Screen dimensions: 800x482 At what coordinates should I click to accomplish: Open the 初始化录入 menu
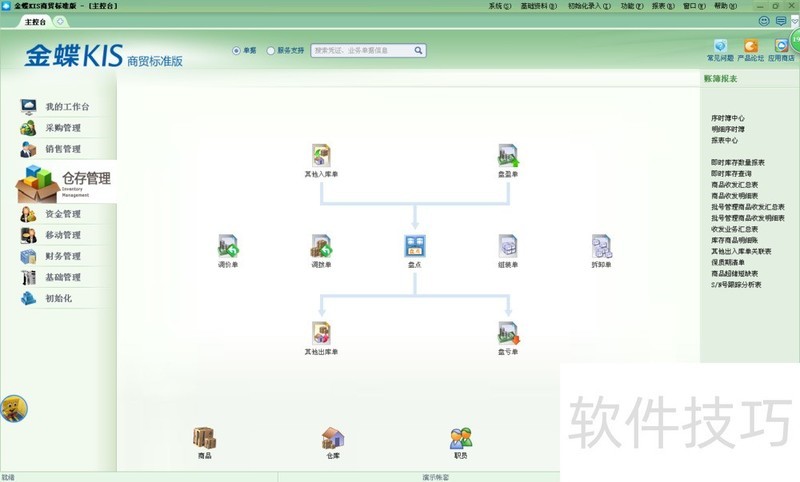589,6
